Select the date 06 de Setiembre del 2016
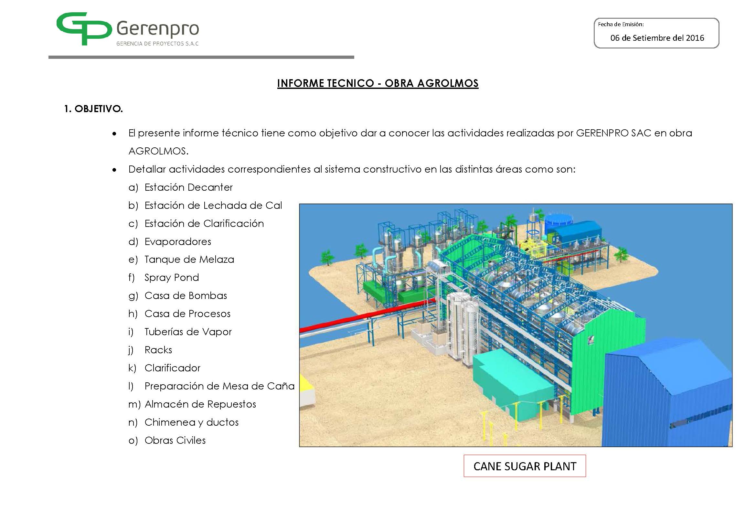756x532 pixels. pyautogui.click(x=657, y=38)
